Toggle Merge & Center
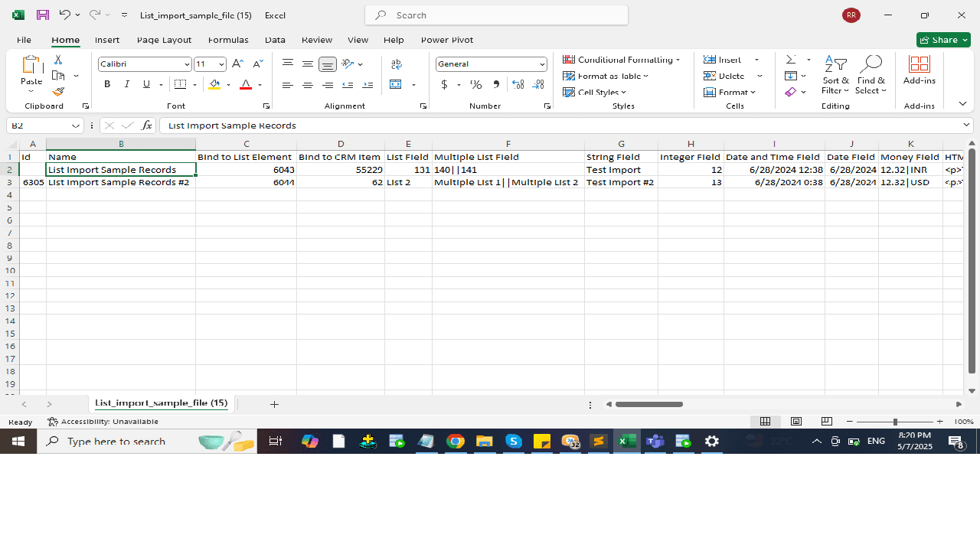The width and height of the screenshot is (980, 551). coord(395,85)
